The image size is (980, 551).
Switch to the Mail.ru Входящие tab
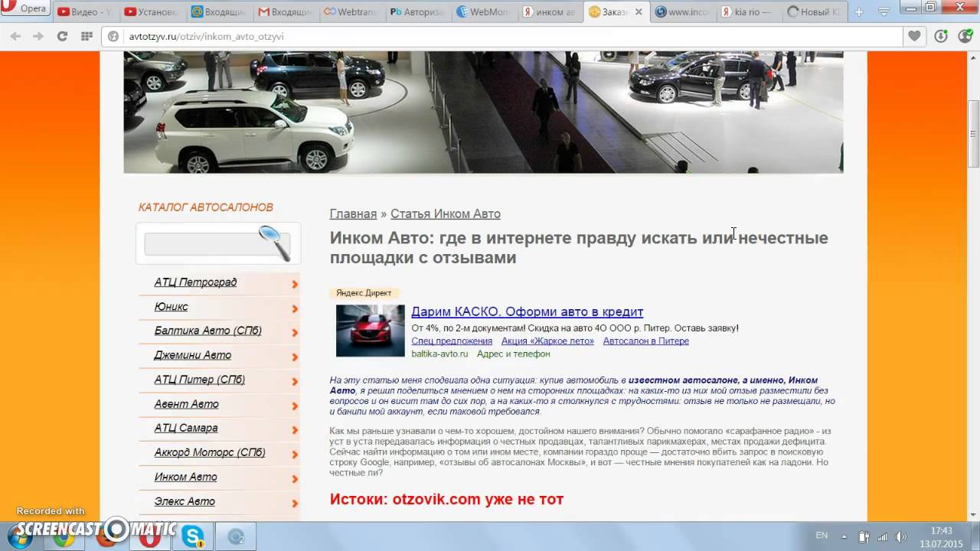tap(217, 11)
